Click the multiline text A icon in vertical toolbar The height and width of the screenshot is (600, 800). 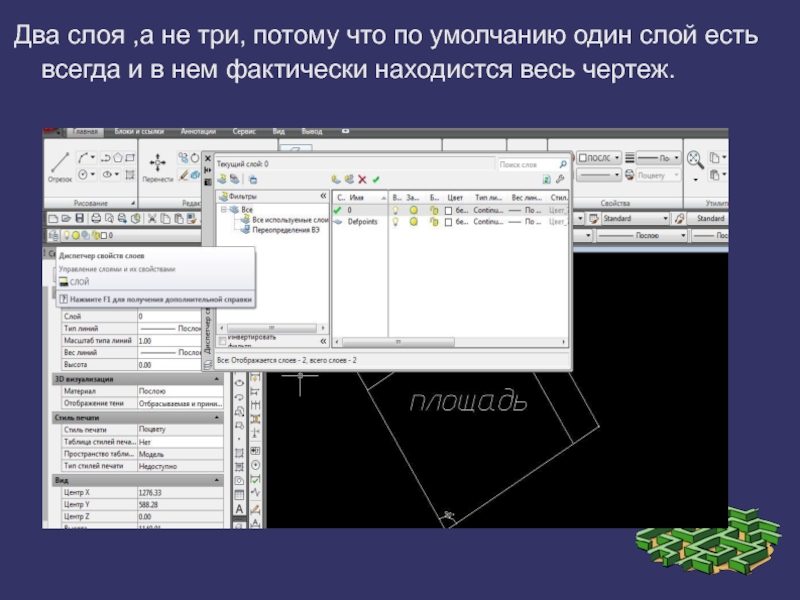pyautogui.click(x=239, y=509)
